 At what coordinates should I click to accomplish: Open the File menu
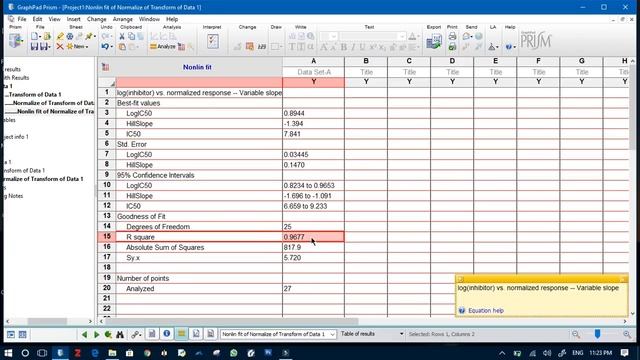pyautogui.click(x=22, y=19)
